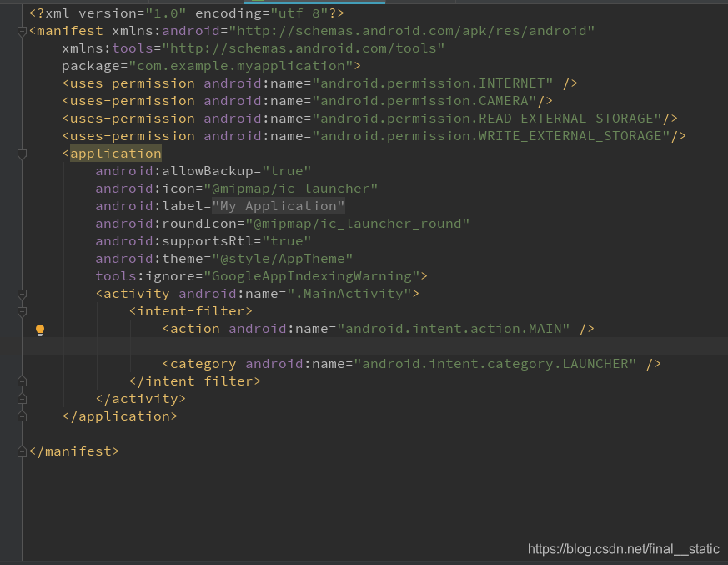Click the @mipmap/ic_launcher_round value
Image resolution: width=728 pixels, height=565 pixels.
coord(358,224)
